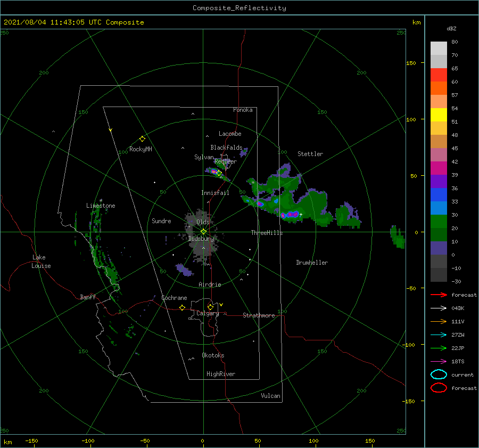Click the Sundre town label
The width and height of the screenshot is (479, 448).
click(x=161, y=221)
